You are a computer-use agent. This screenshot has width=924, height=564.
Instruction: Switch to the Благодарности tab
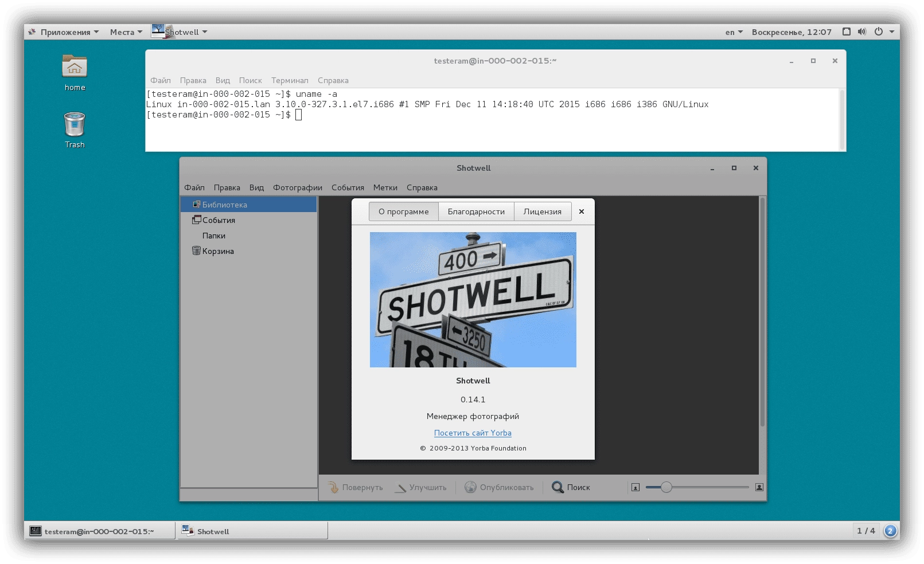476,211
